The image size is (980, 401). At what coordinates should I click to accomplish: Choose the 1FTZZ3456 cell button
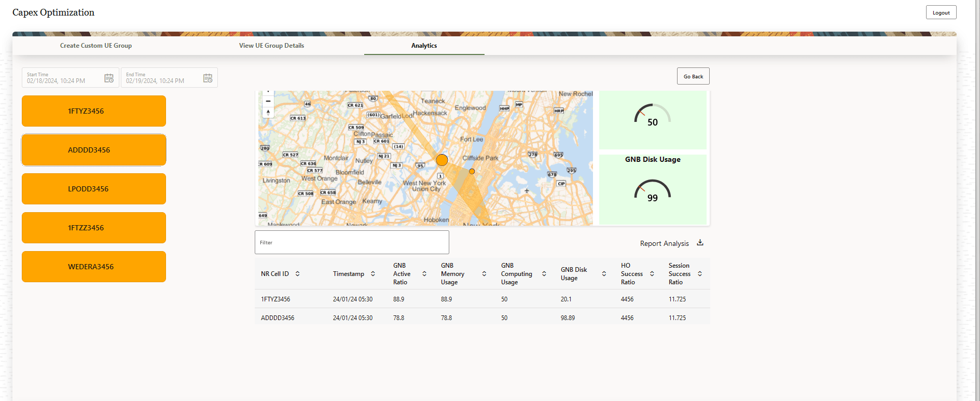94,228
